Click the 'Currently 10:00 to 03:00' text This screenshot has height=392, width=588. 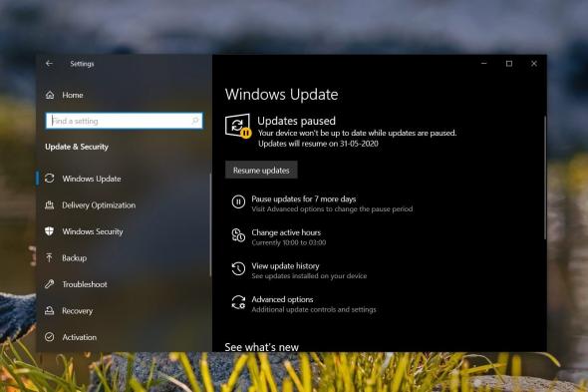click(289, 242)
